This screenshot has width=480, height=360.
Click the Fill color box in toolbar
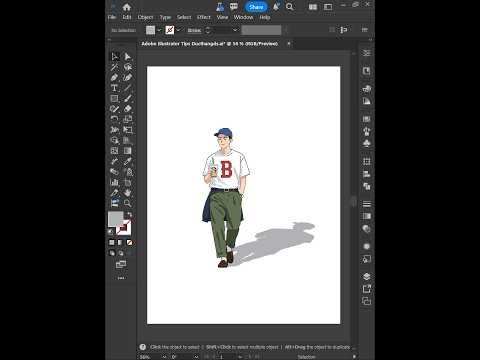[x=116, y=219]
